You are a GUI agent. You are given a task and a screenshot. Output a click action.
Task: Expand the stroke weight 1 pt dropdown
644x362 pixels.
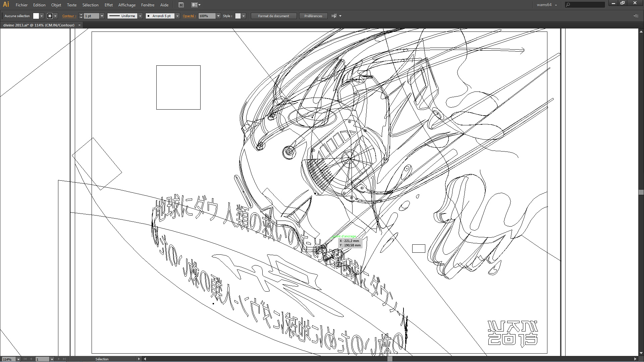click(x=102, y=16)
